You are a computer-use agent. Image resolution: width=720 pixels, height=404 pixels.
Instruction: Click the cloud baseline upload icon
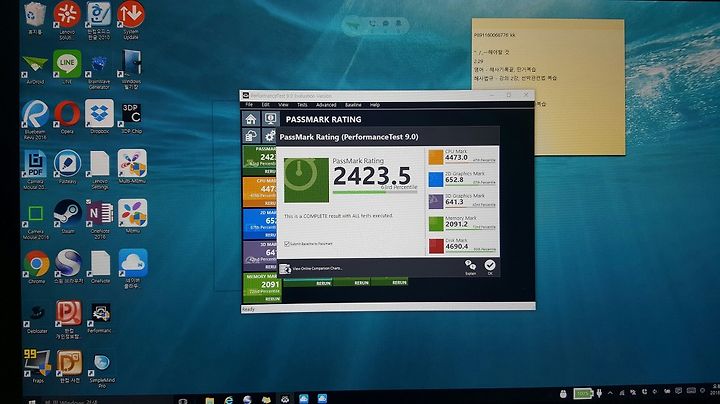point(251,135)
